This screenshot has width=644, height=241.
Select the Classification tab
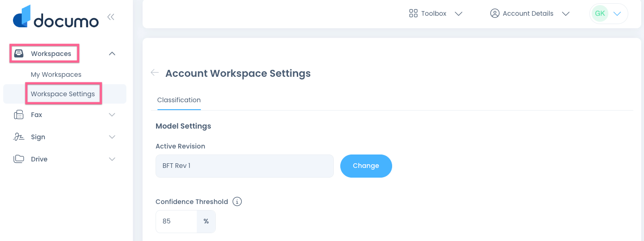[x=179, y=100]
